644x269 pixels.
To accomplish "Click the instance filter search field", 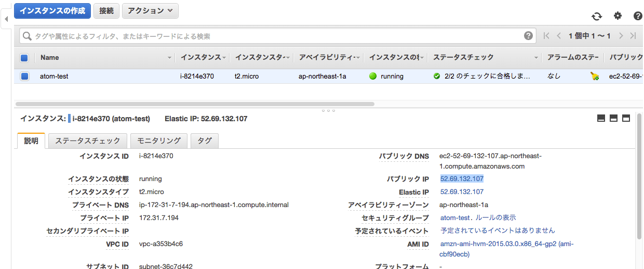I will point(277,36).
